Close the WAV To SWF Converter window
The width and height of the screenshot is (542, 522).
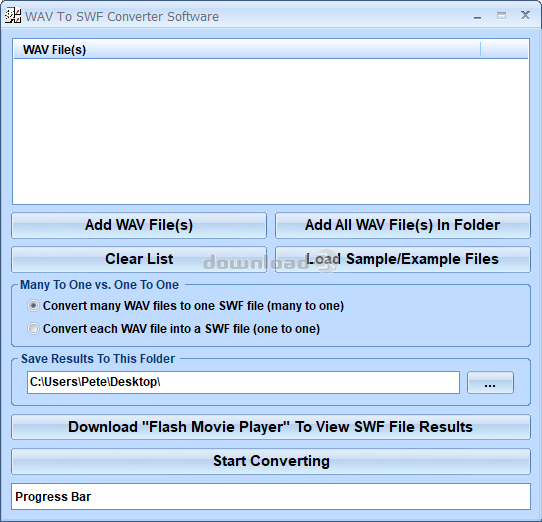coord(525,15)
